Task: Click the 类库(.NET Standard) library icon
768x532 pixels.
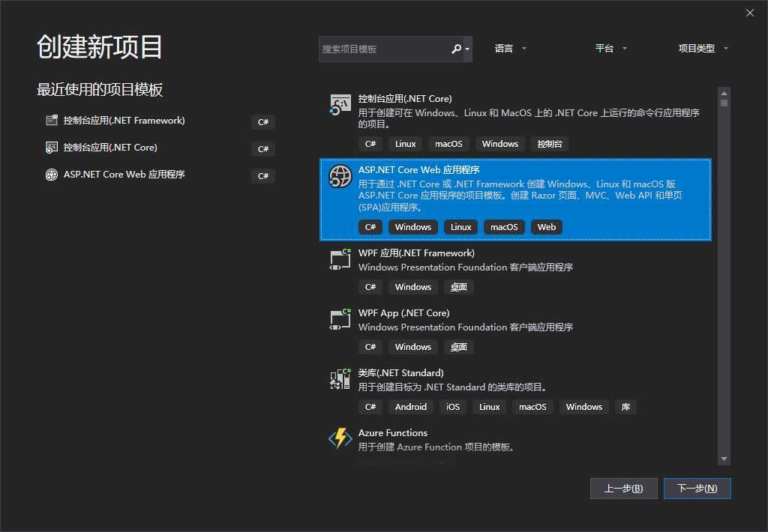Action: (x=340, y=379)
